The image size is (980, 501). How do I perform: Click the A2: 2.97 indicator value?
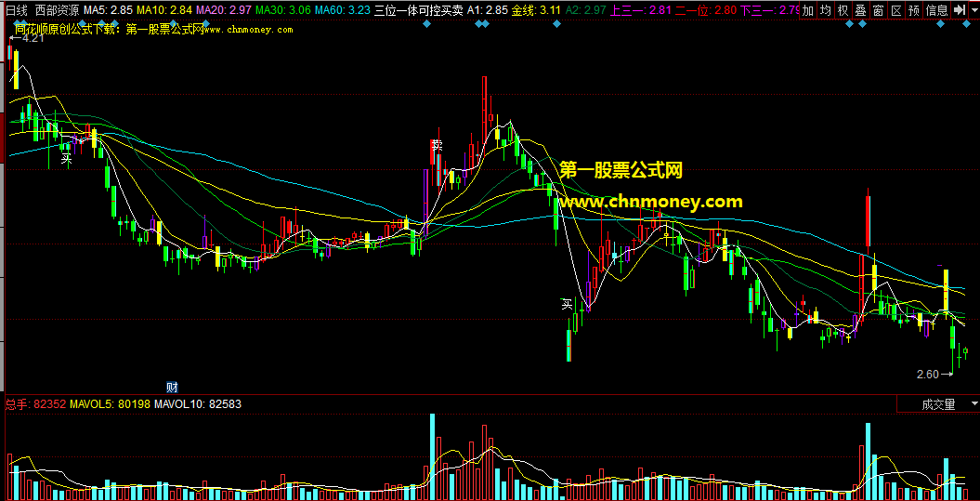pyautogui.click(x=585, y=10)
